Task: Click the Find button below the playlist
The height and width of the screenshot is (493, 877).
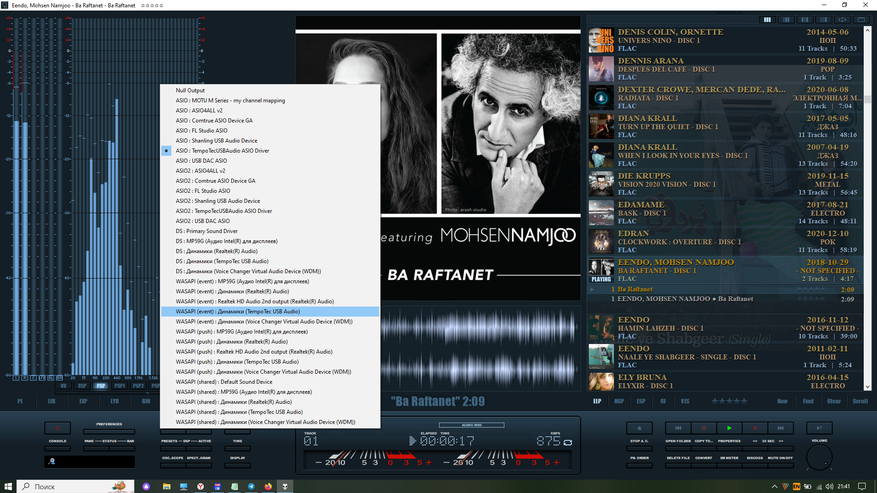Action: click(x=808, y=401)
